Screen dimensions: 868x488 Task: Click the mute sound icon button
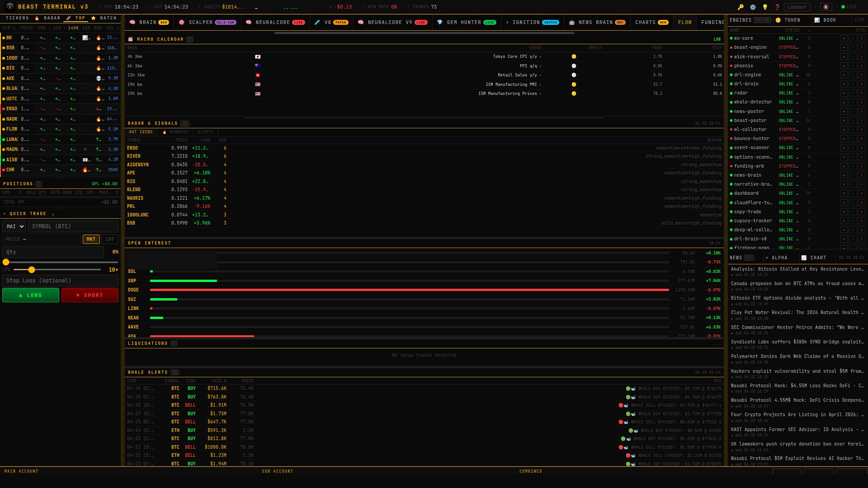tap(826, 7)
